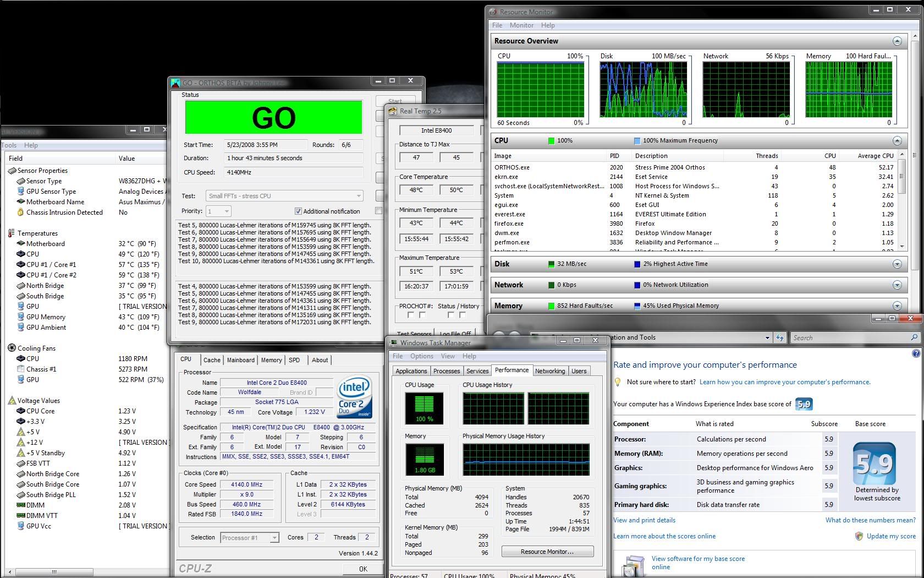
Task: Click the small 5.9 badge after base score text
Action: [x=804, y=404]
